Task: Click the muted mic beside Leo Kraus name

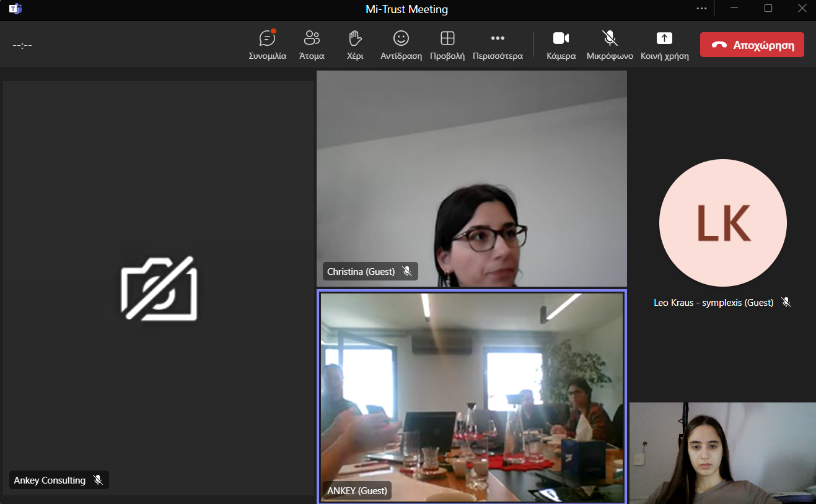Action: point(786,302)
